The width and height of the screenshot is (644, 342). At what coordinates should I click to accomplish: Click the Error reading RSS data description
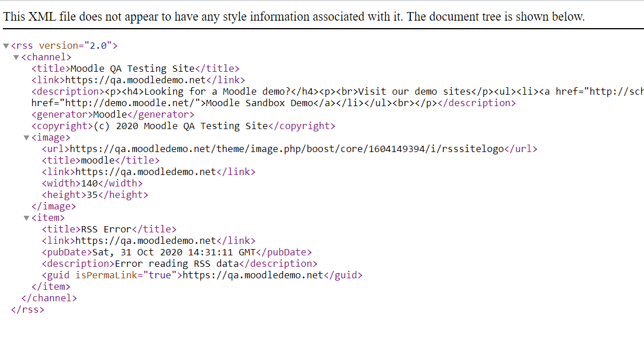point(180,264)
